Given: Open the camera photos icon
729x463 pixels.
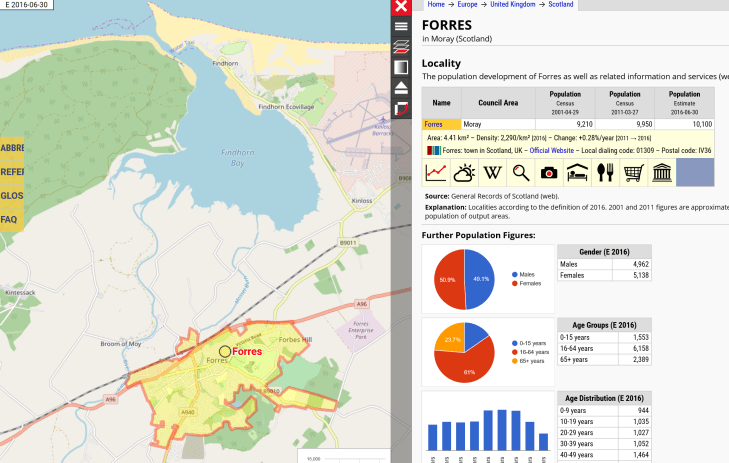Looking at the screenshot, I should (548, 172).
